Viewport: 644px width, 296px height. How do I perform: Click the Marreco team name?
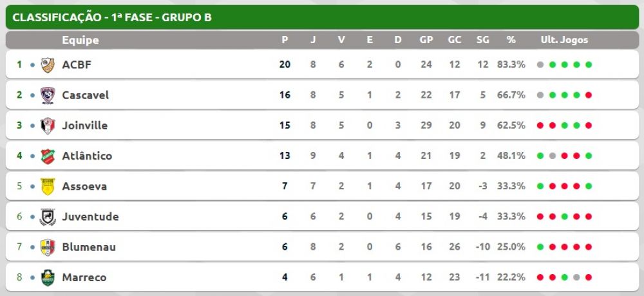pos(84,277)
